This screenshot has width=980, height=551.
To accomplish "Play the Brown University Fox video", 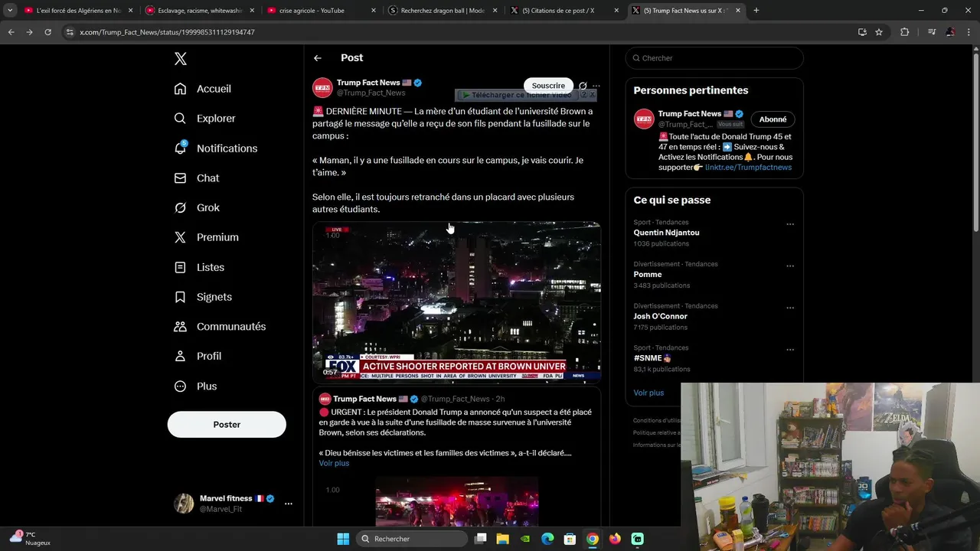I will point(456,302).
